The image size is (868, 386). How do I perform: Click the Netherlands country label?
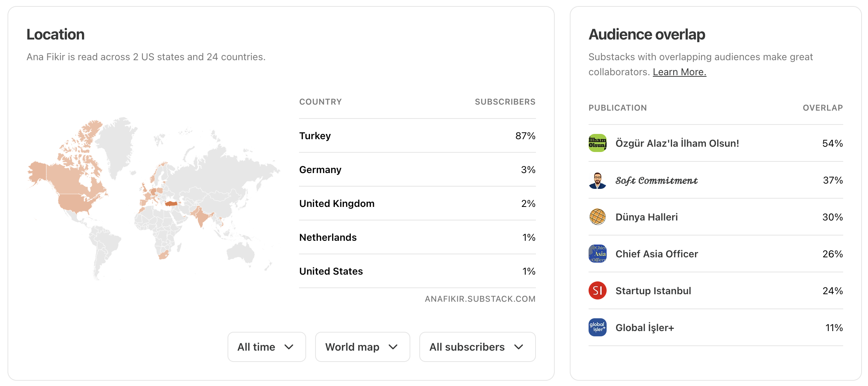[328, 237]
